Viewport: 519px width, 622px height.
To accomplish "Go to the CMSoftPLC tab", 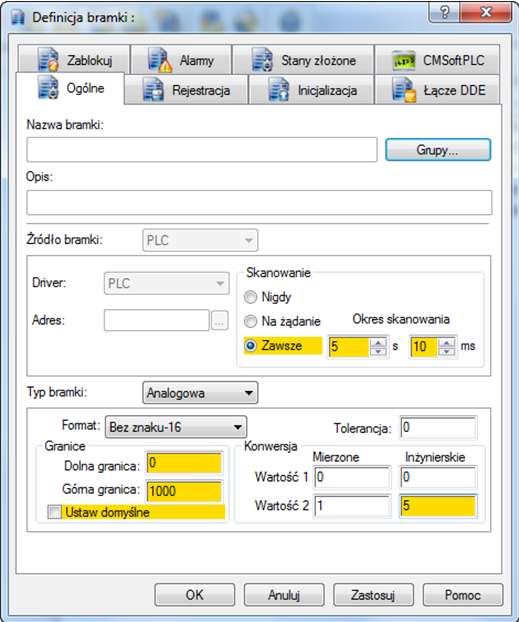I will [437, 60].
